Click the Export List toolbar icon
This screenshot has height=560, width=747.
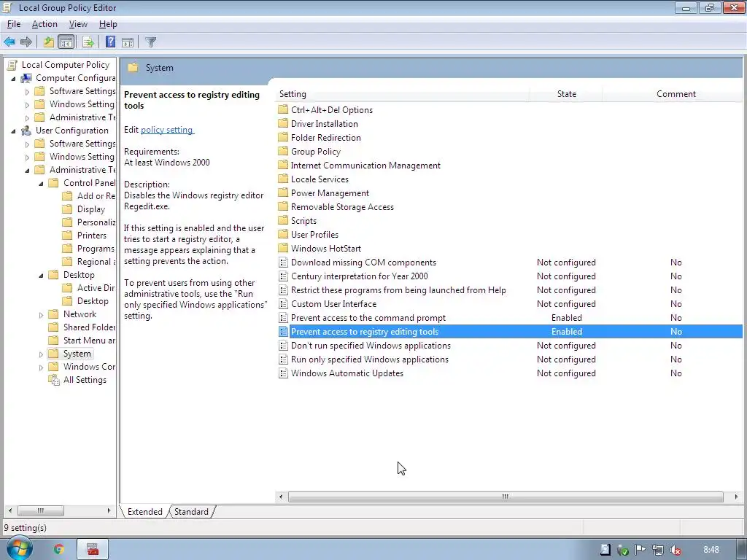click(88, 42)
